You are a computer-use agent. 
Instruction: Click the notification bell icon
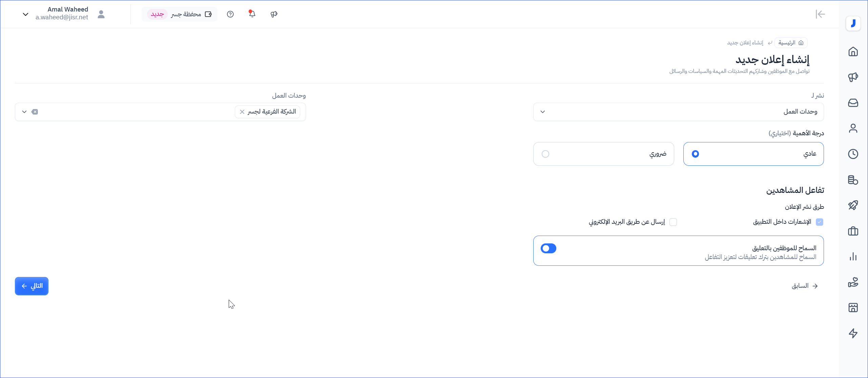pyautogui.click(x=252, y=14)
